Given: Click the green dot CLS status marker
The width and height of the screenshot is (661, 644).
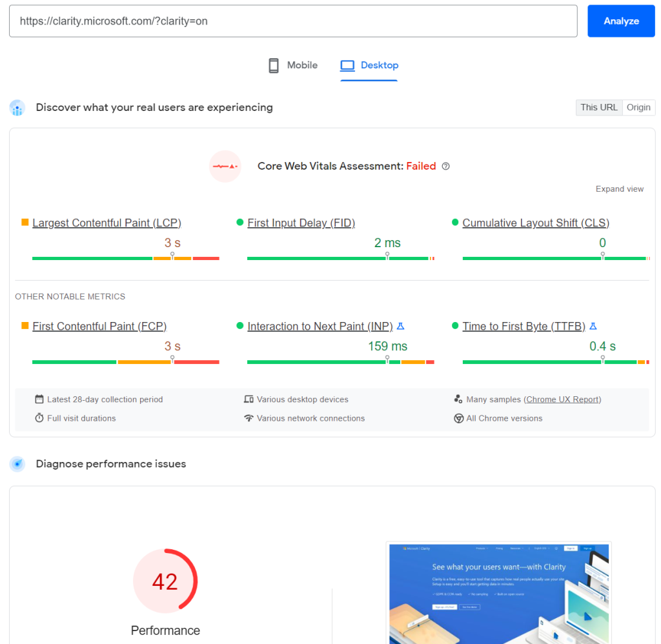Looking at the screenshot, I should tap(455, 222).
